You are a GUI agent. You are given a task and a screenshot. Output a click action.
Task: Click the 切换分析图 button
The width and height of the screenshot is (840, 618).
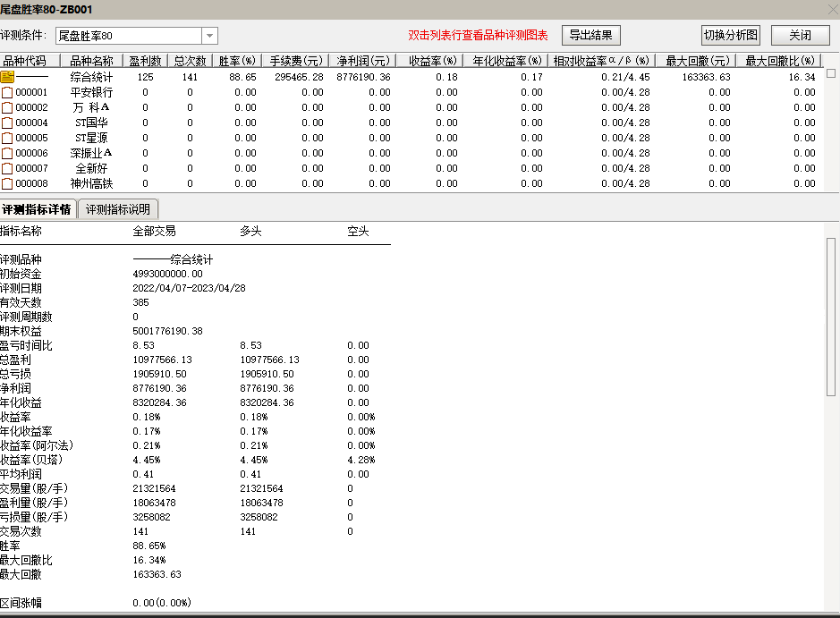pos(731,36)
